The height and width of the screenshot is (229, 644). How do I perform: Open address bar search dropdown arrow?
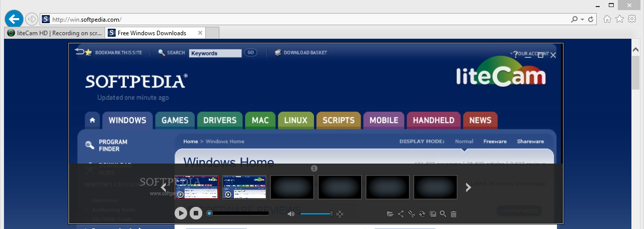pyautogui.click(x=582, y=20)
